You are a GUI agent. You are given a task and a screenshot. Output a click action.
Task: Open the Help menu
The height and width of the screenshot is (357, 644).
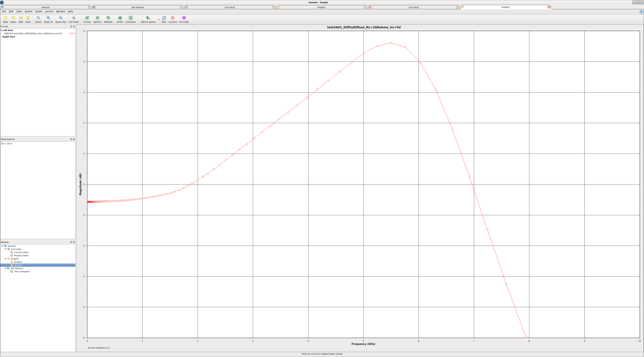click(x=70, y=12)
